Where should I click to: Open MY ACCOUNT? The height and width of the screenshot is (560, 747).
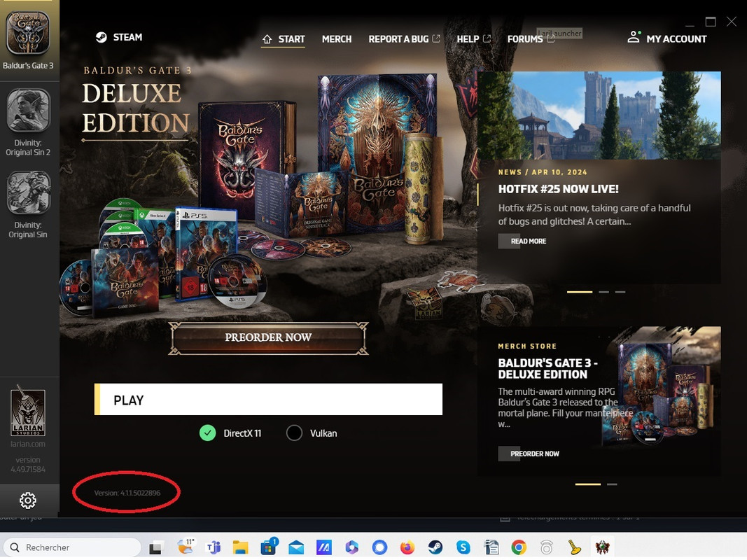tap(676, 39)
